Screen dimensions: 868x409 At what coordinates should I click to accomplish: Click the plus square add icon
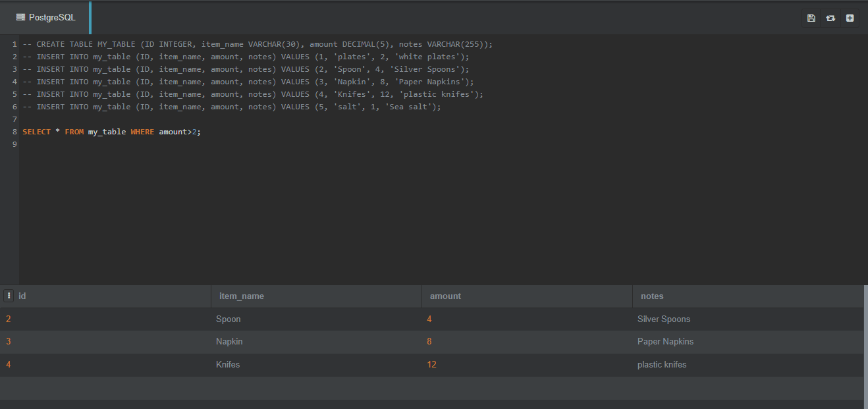(x=850, y=18)
